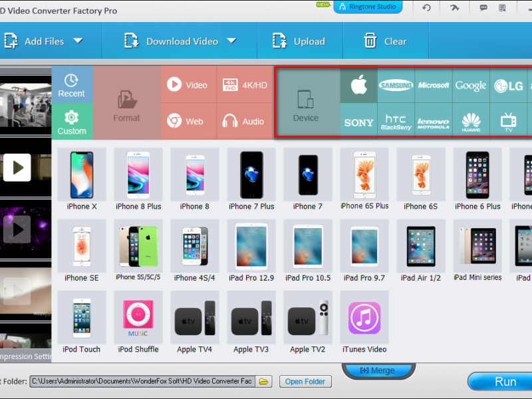Viewport: 532px width, 399px height.
Task: Select the iPod Touch profile
Action: [82, 323]
